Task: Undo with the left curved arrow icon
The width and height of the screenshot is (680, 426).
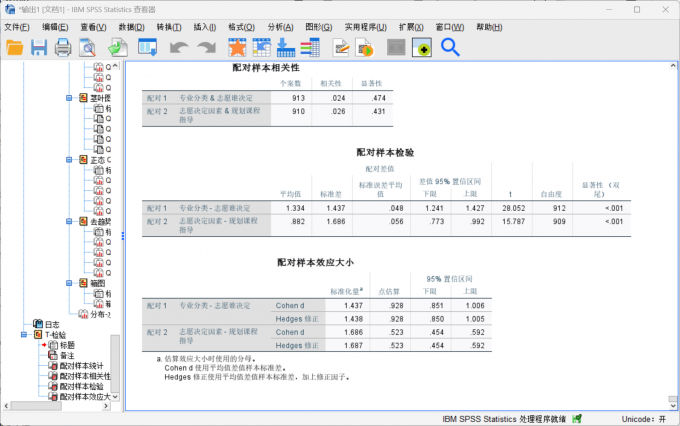Action: 179,47
